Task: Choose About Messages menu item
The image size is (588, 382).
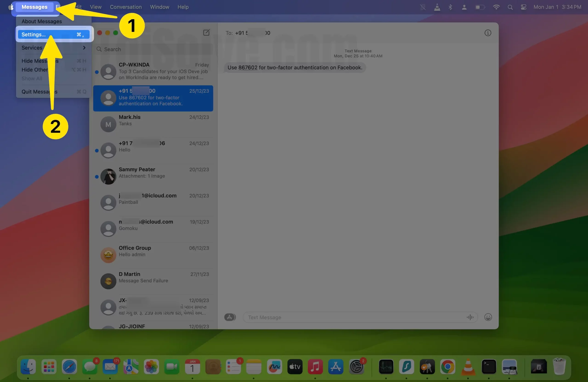Action: tap(42, 22)
